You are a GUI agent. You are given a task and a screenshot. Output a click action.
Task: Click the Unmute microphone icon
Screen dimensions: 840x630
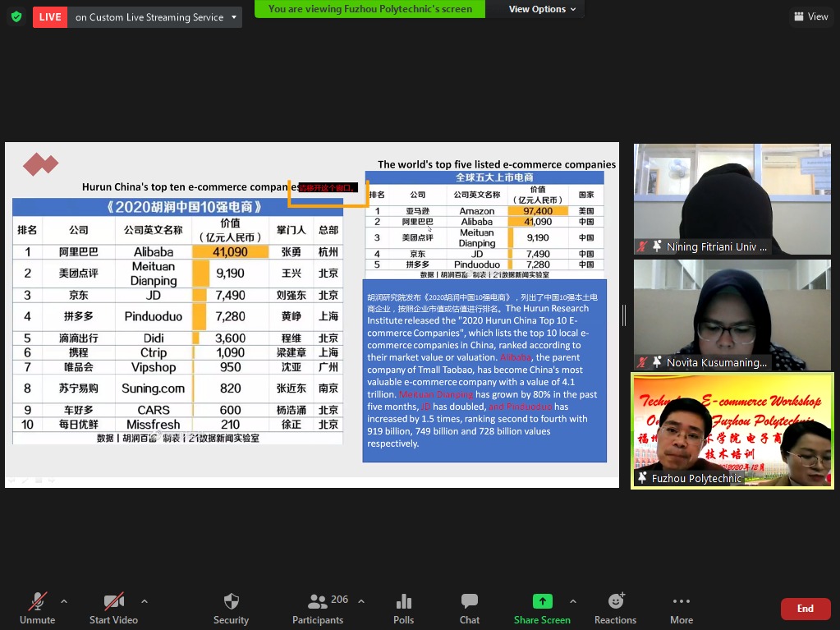[38, 601]
